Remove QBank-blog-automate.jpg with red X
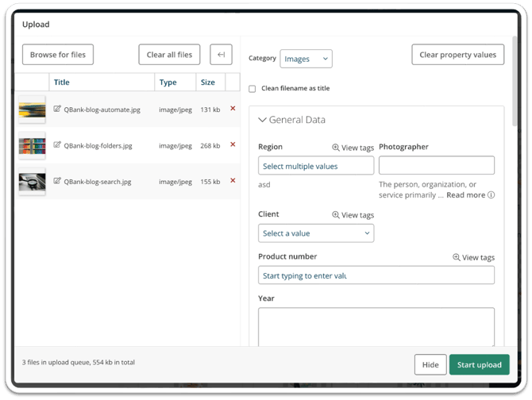 click(233, 109)
